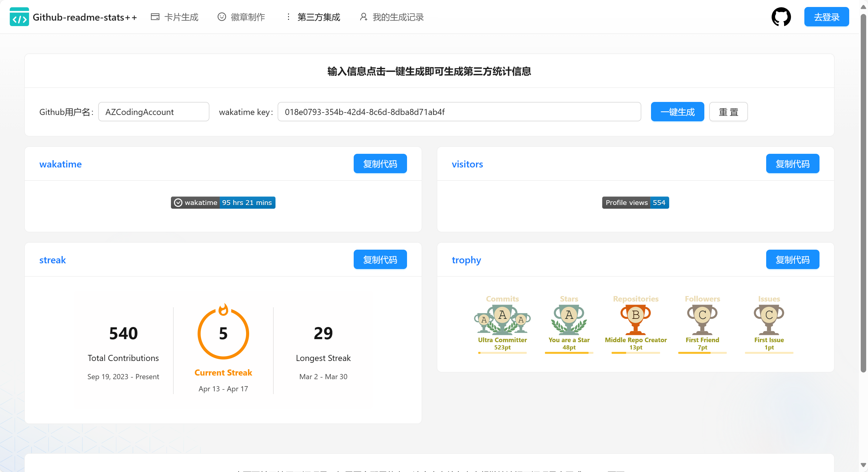Viewport: 868px width, 472px height.
Task: Copy code for the wakatime card
Action: (x=380, y=164)
